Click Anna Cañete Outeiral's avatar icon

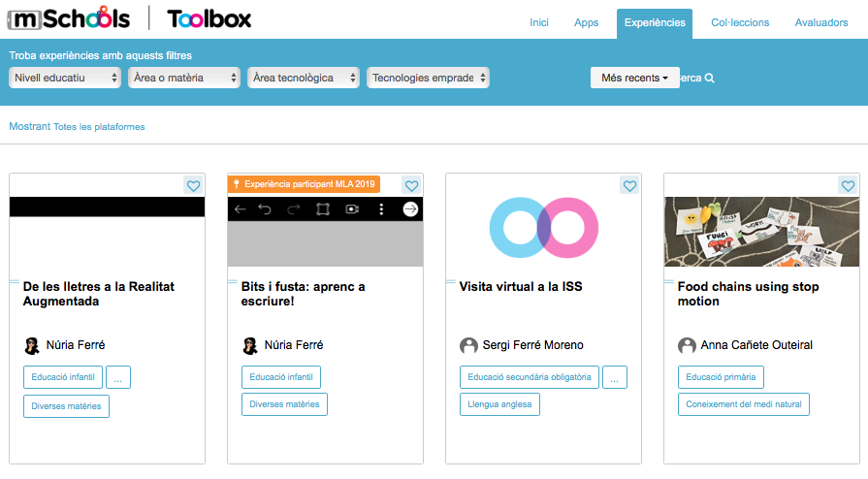tap(687, 345)
